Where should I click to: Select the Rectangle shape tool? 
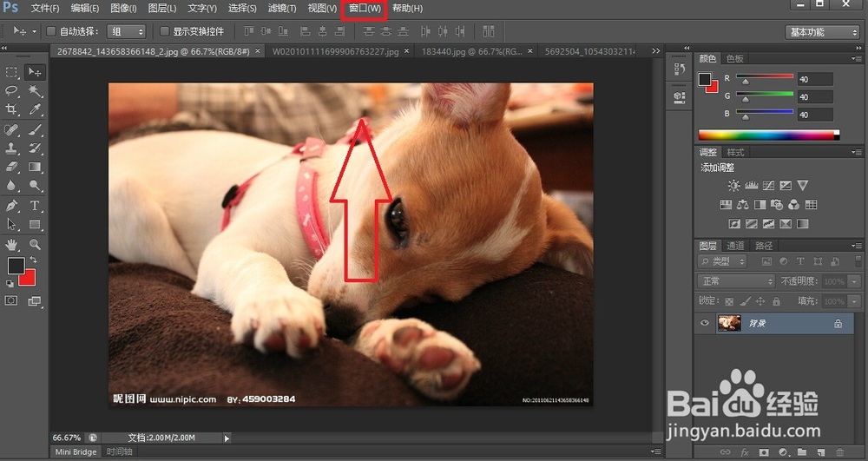(35, 224)
